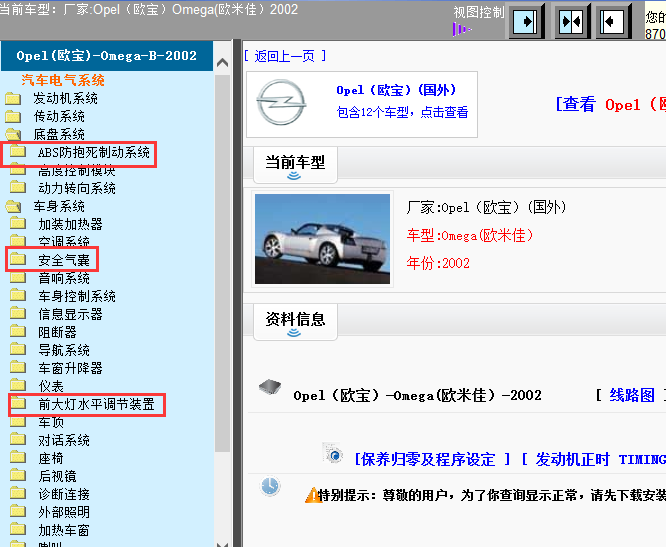
Task: Click the 座椅 folder icon
Action: tap(18, 457)
